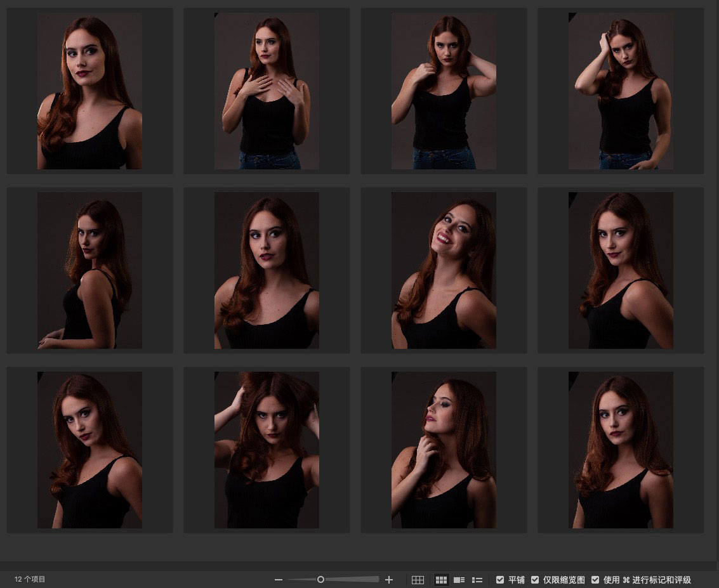Switch to thumbnail grid view
Viewport: 719px width, 588px height.
point(441,580)
